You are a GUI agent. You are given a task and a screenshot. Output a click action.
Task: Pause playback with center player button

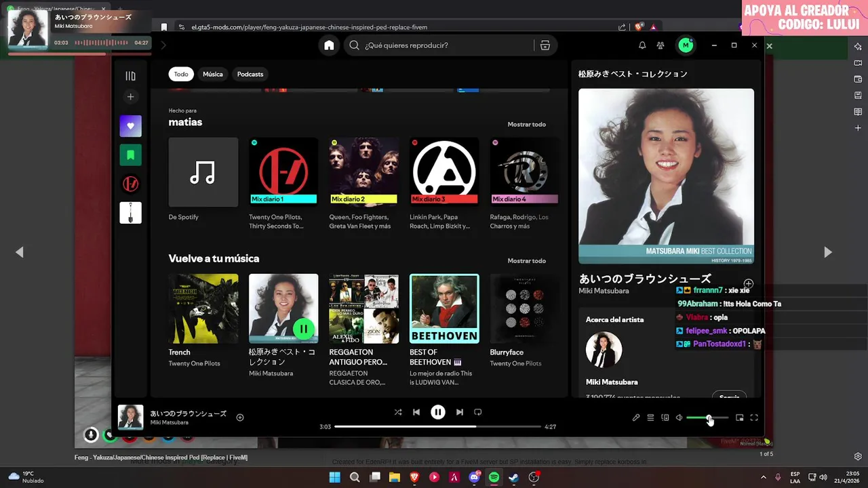point(438,412)
